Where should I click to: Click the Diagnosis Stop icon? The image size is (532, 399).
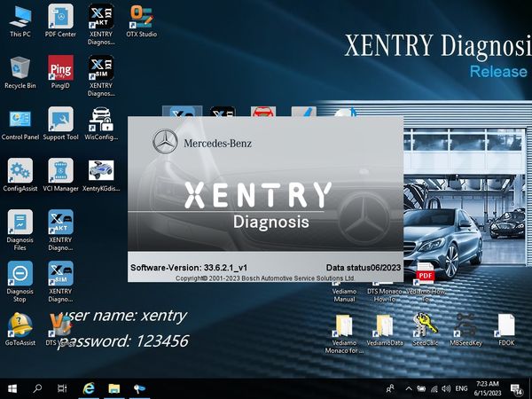20,282
